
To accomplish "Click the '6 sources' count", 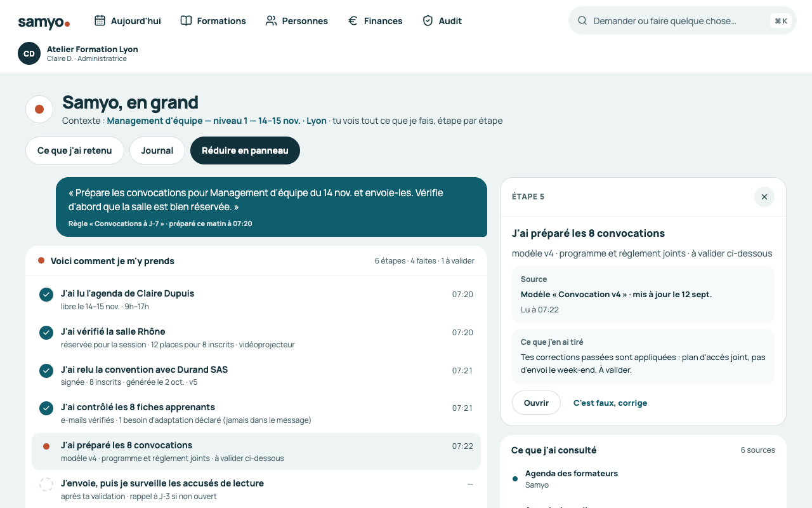I will [758, 450].
